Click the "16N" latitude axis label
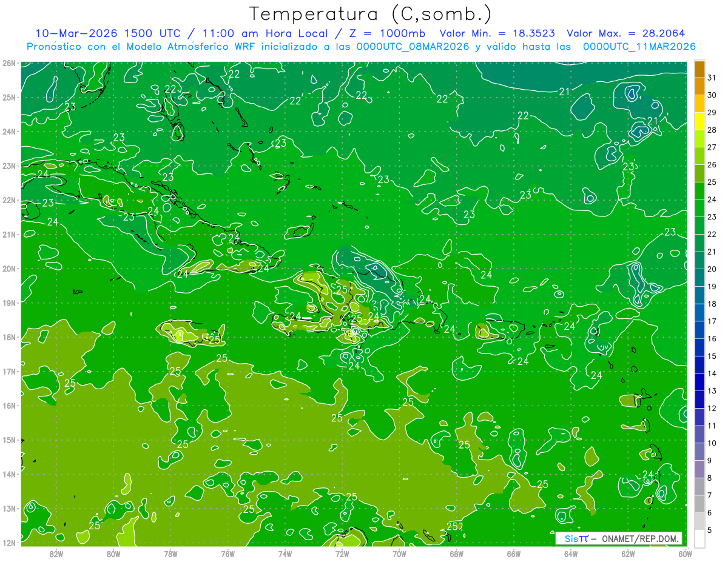Screen dimensions: 728x562 (x=8, y=406)
